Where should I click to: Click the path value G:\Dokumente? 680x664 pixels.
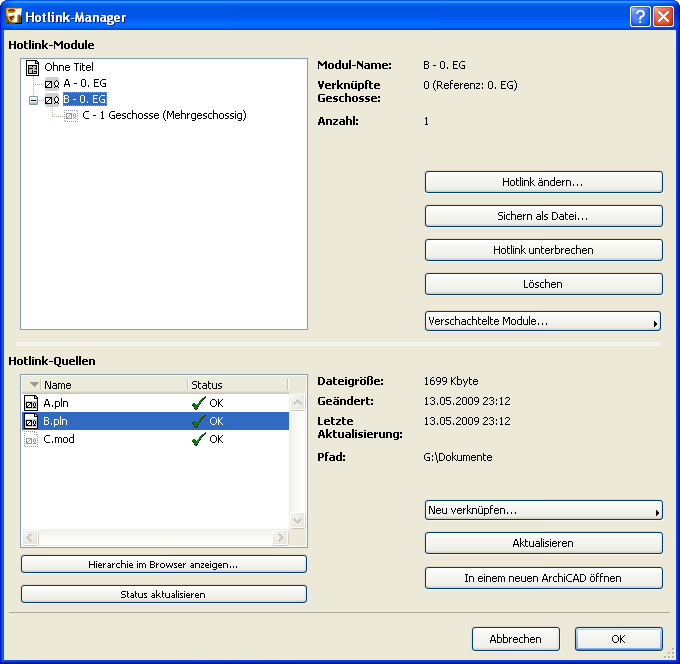(x=458, y=457)
